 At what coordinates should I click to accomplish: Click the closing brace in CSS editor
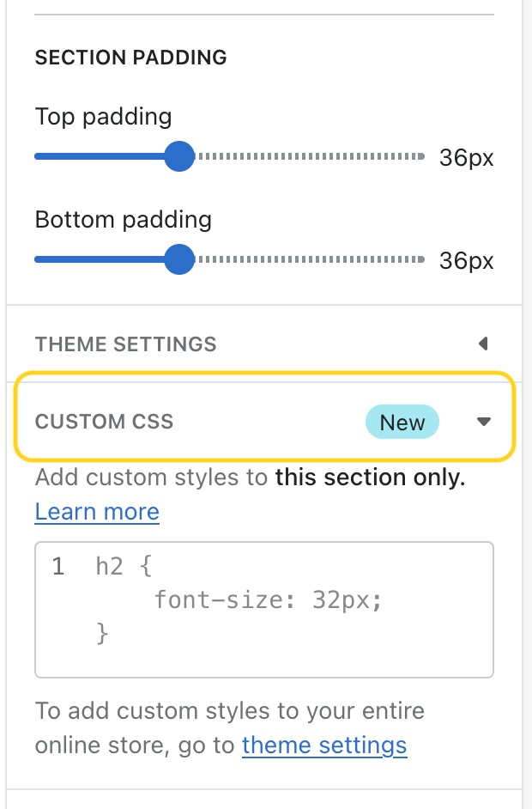point(103,633)
